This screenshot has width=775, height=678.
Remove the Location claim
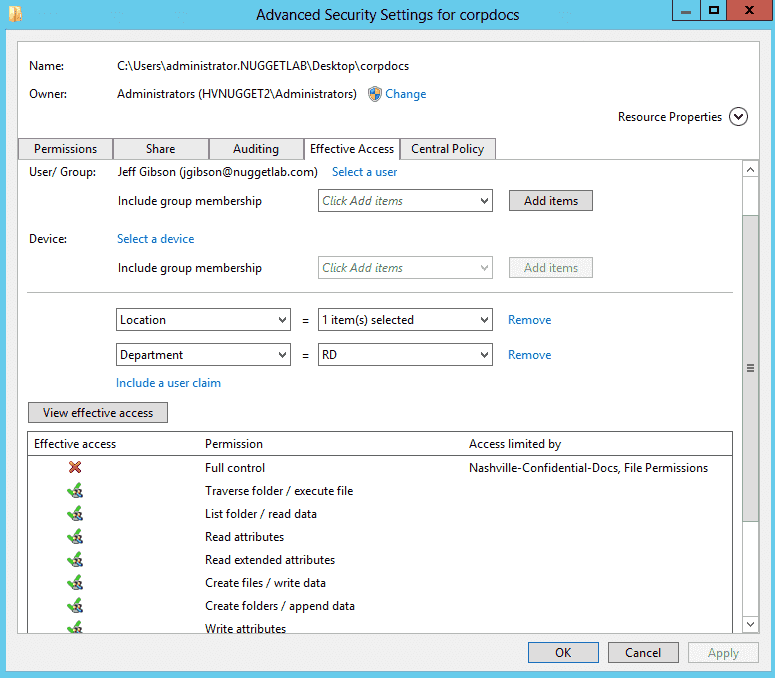[529, 320]
